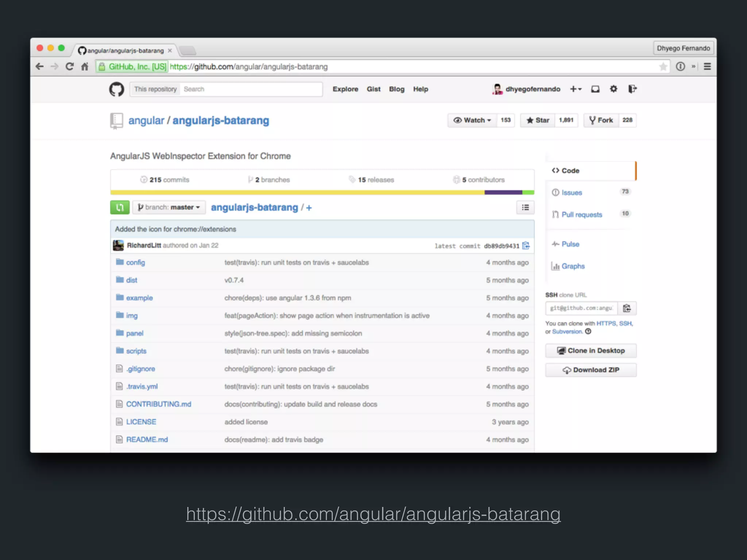This screenshot has height=560, width=747.
Task: Open notifications inbox icon
Action: (x=595, y=89)
